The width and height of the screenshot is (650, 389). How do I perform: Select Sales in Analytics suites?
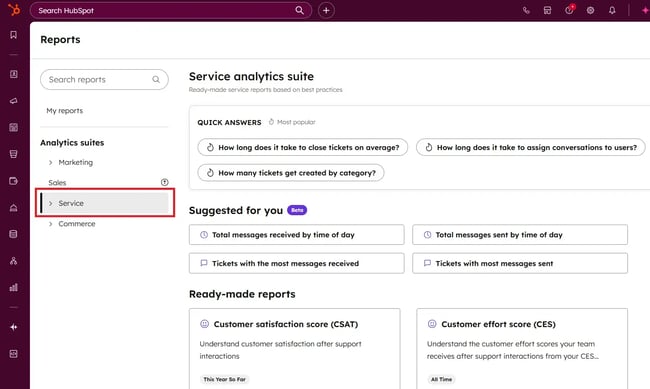(57, 182)
